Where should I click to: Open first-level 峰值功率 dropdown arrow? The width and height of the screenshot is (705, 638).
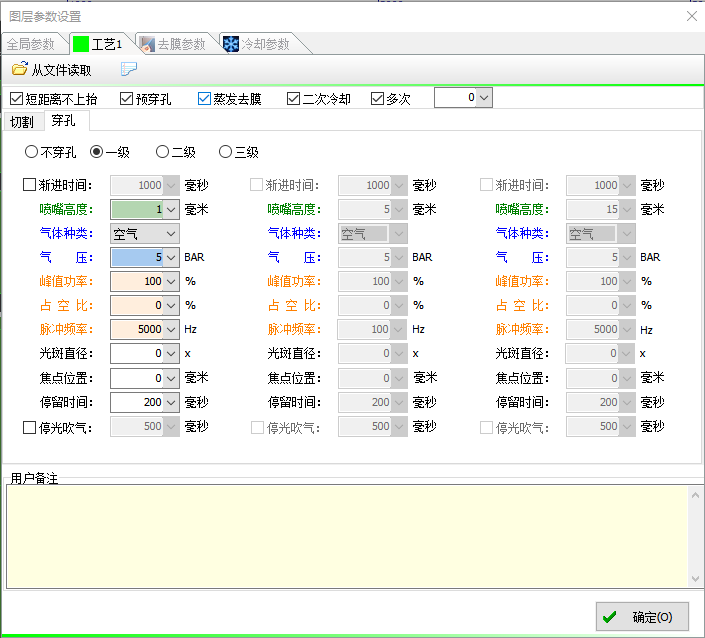(171, 281)
